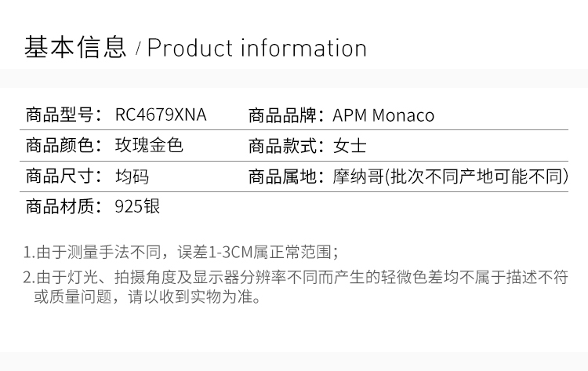Select the material value 925银
This screenshot has height=371, width=588.
137,207
